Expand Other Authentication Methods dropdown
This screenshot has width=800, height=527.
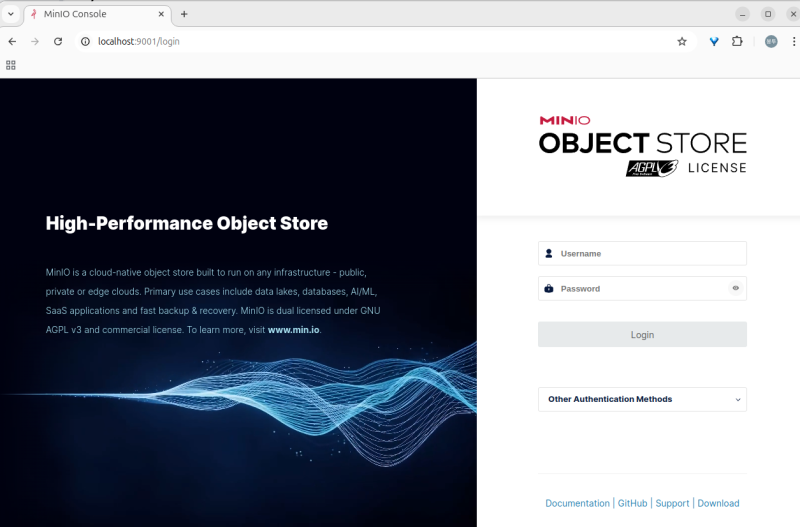[x=642, y=399]
